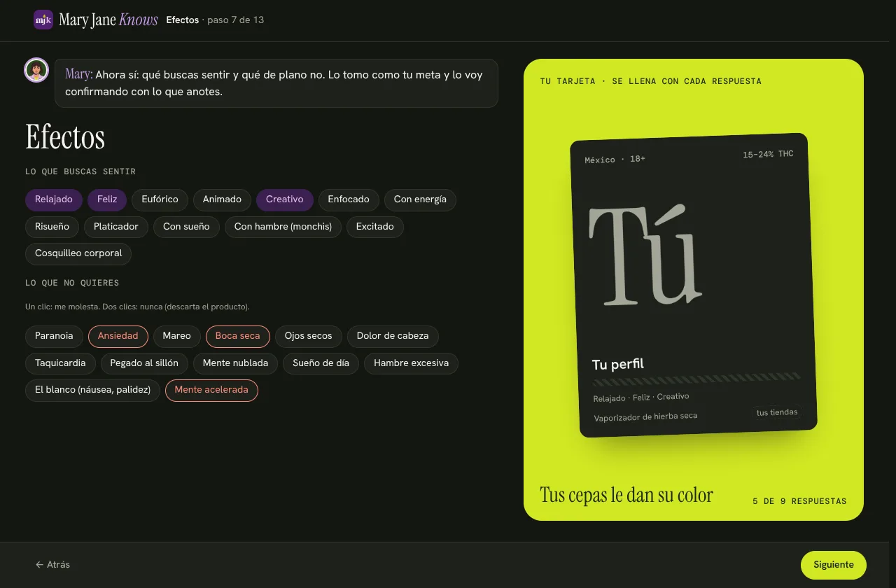Select the Pegado al sillón chip
This screenshot has height=588, width=896.
(144, 363)
